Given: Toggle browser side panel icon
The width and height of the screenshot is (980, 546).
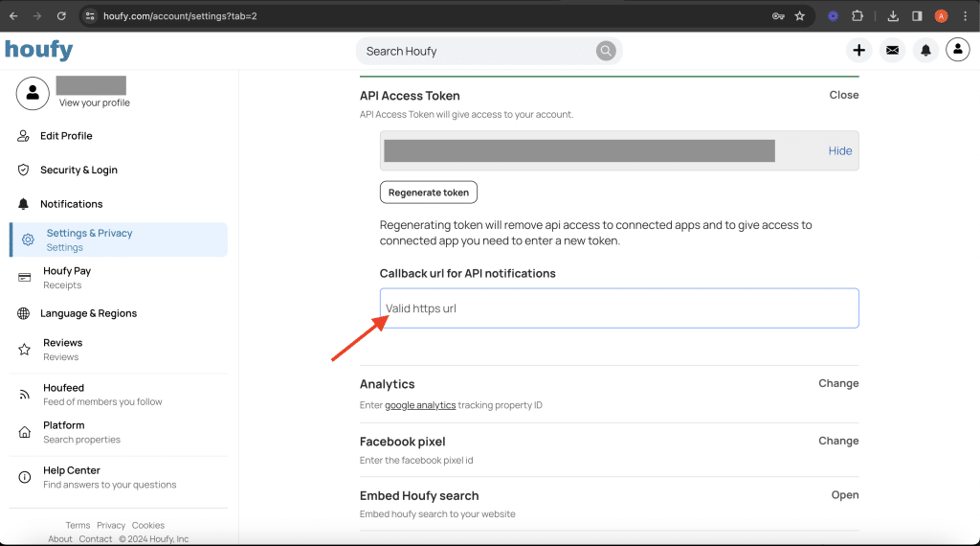Looking at the screenshot, I should (x=917, y=16).
